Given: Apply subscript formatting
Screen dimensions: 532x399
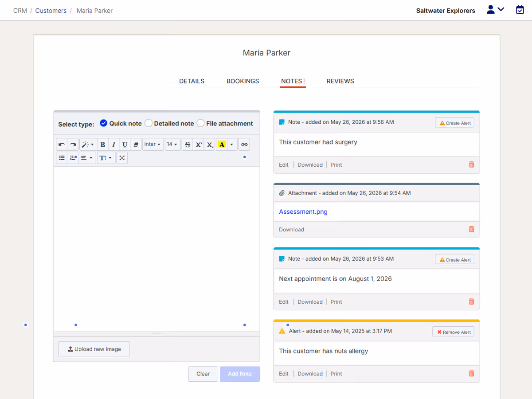Looking at the screenshot, I should pyautogui.click(x=210, y=145).
